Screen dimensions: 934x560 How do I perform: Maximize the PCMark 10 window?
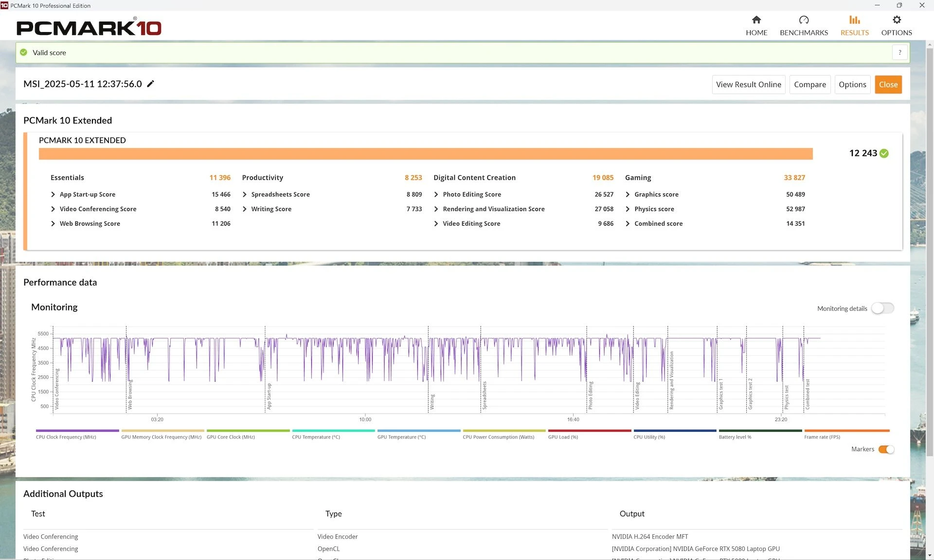[x=899, y=5]
